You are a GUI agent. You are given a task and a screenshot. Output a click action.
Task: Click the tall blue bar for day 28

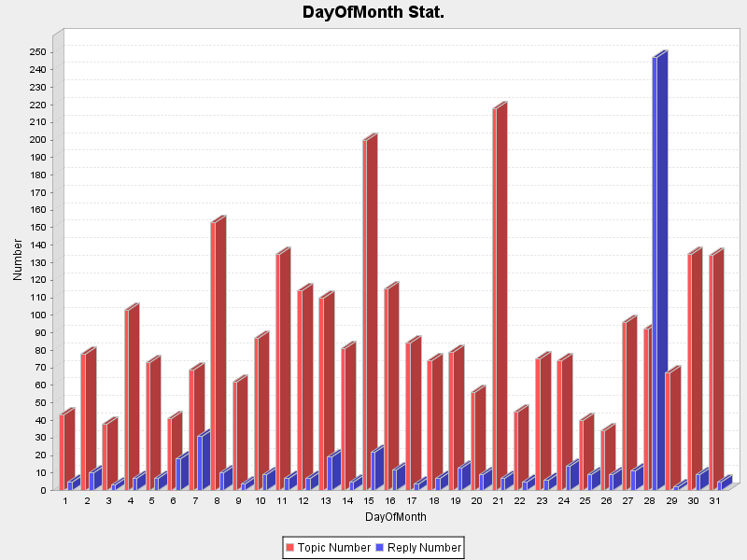[x=659, y=271]
